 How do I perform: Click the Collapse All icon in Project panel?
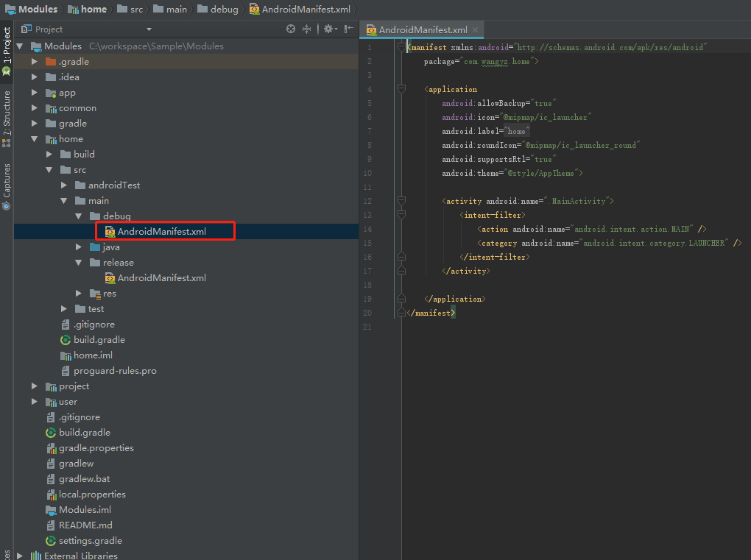[x=308, y=29]
